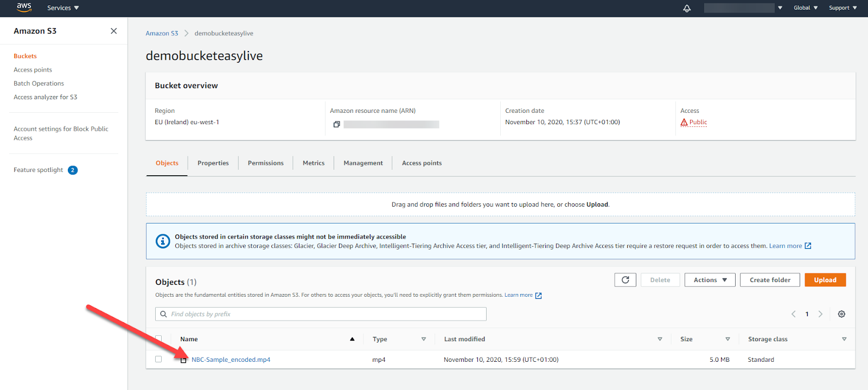The image size is (868, 390).
Task: Open Buckets in the sidebar
Action: (25, 56)
